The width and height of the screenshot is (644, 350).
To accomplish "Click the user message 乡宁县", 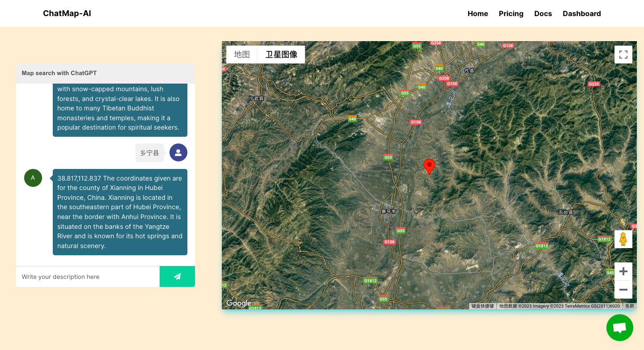I will [150, 153].
